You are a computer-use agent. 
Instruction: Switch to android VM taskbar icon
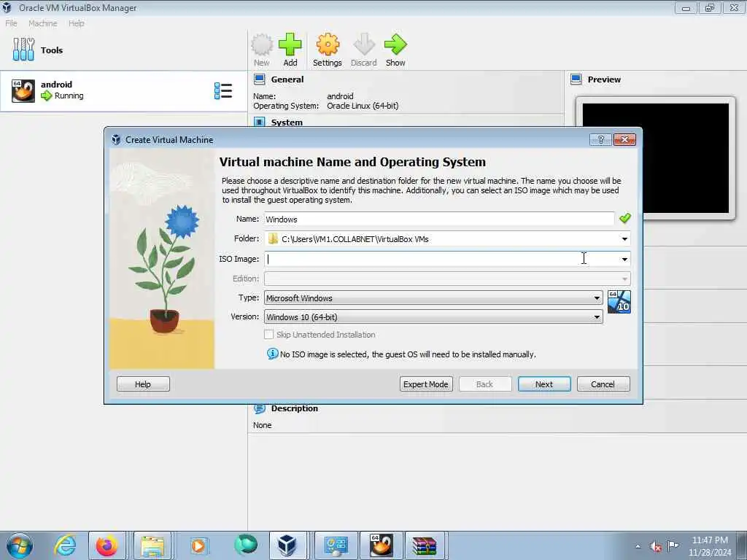pyautogui.click(x=381, y=545)
